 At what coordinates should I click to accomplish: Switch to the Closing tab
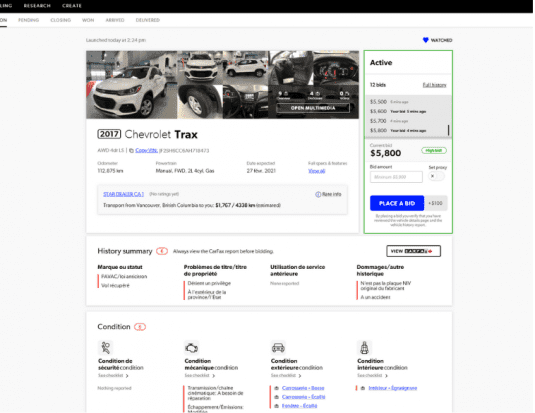tap(61, 20)
